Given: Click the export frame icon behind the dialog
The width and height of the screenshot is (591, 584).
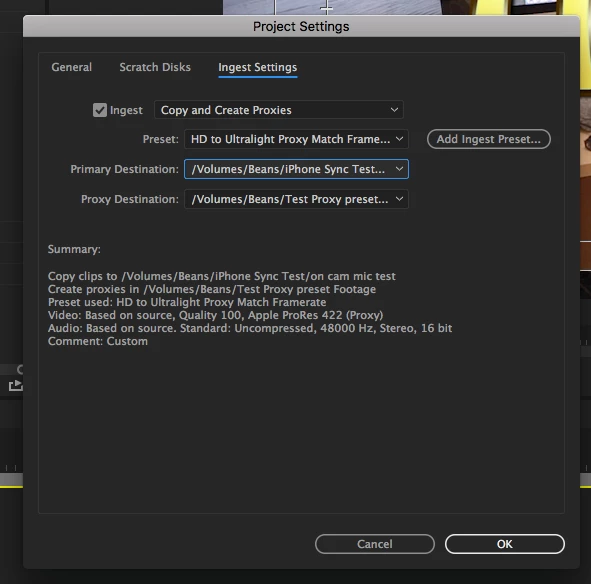Looking at the screenshot, I should click(15, 385).
